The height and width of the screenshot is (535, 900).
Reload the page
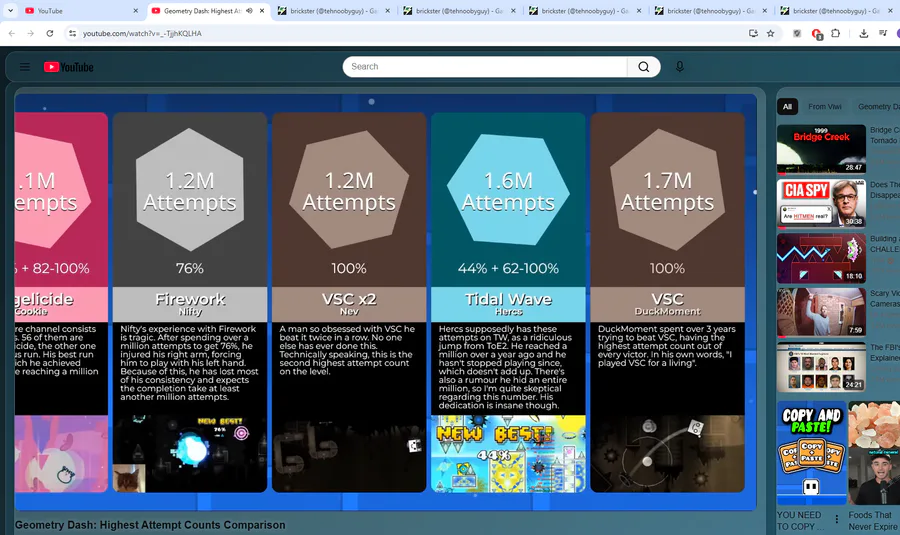[50, 33]
